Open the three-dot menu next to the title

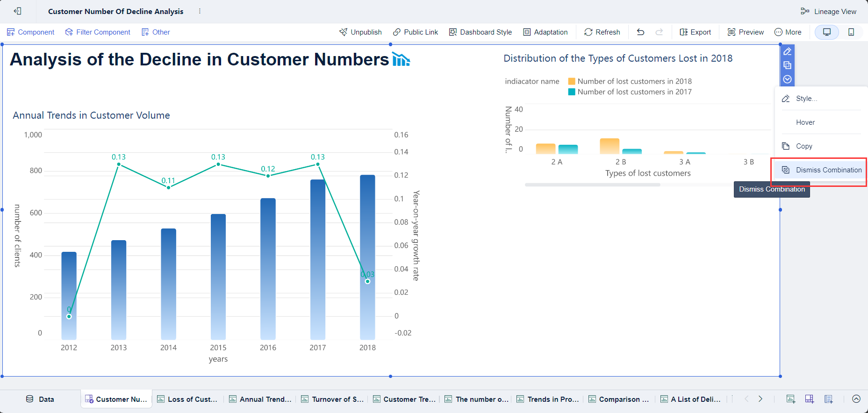click(200, 11)
